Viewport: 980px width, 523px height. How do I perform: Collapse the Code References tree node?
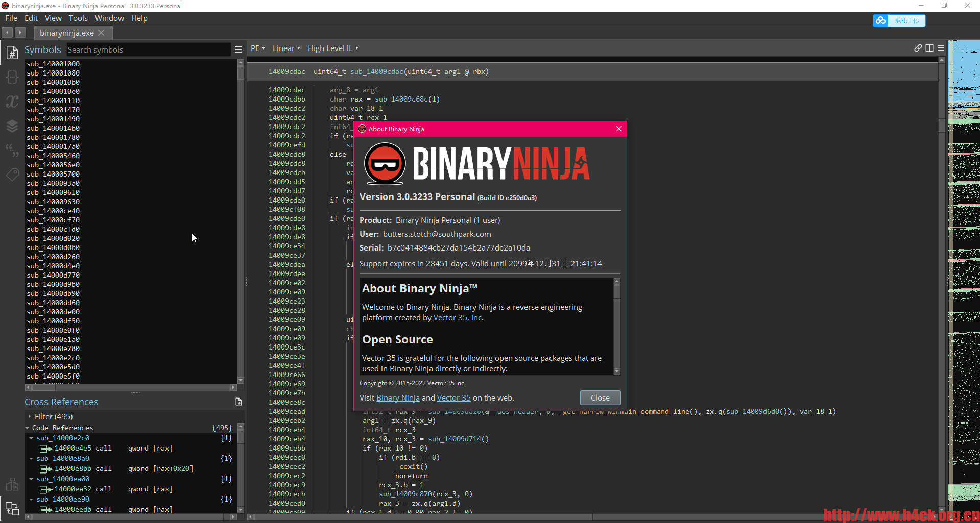(x=27, y=428)
